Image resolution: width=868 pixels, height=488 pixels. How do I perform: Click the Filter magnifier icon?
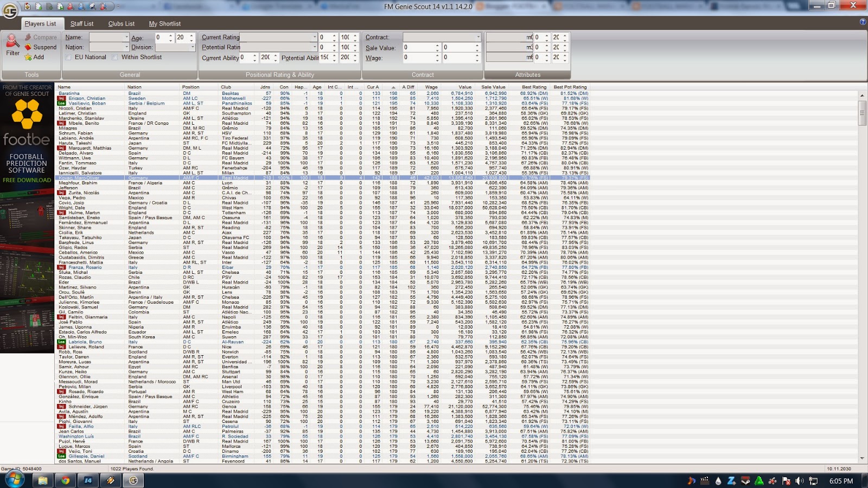point(12,41)
